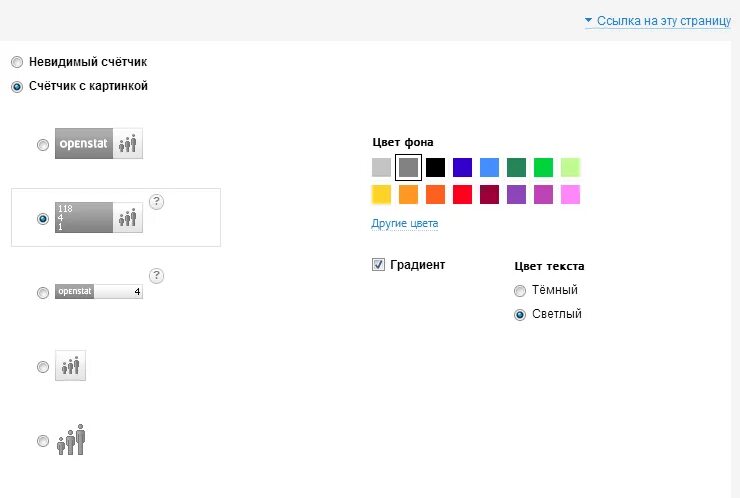
Task: Open the Другие цвета link
Action: coord(404,223)
